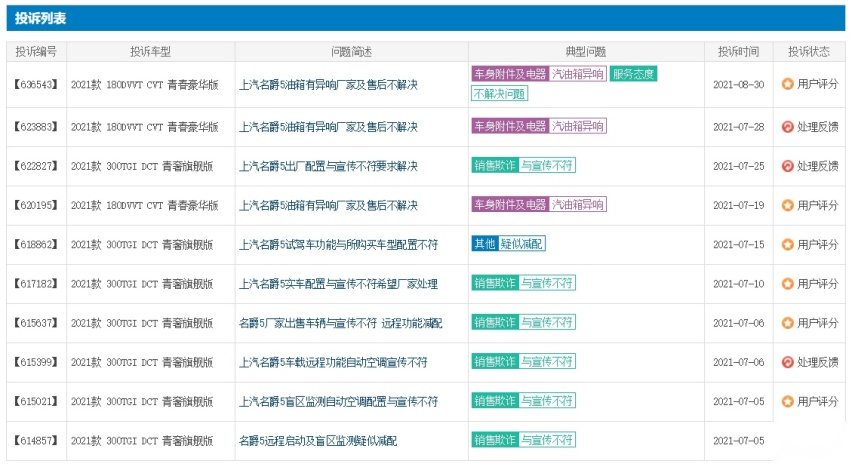This screenshot has height=467, width=852.
Task: Click the 用户评分 status icon for complaint 620195
Action: click(x=787, y=205)
